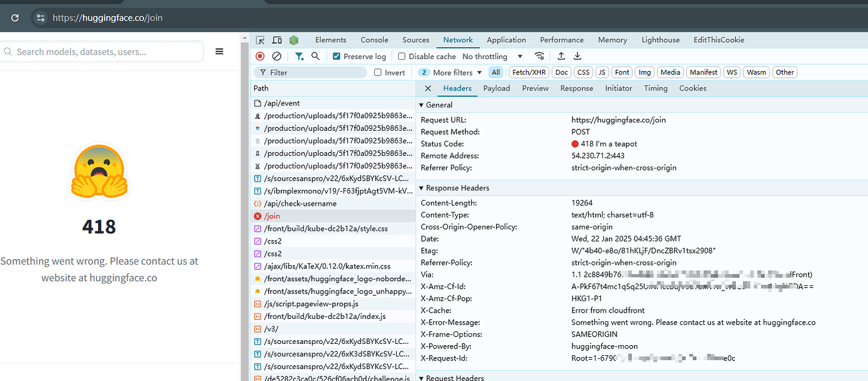Select the Payload tab
The width and height of the screenshot is (868, 381).
coord(496,89)
